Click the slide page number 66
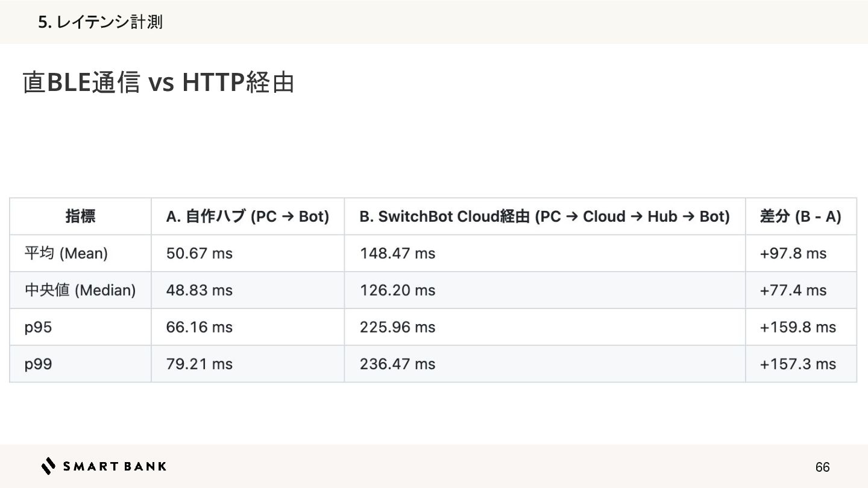Viewport: 868px width, 488px height. tap(822, 467)
